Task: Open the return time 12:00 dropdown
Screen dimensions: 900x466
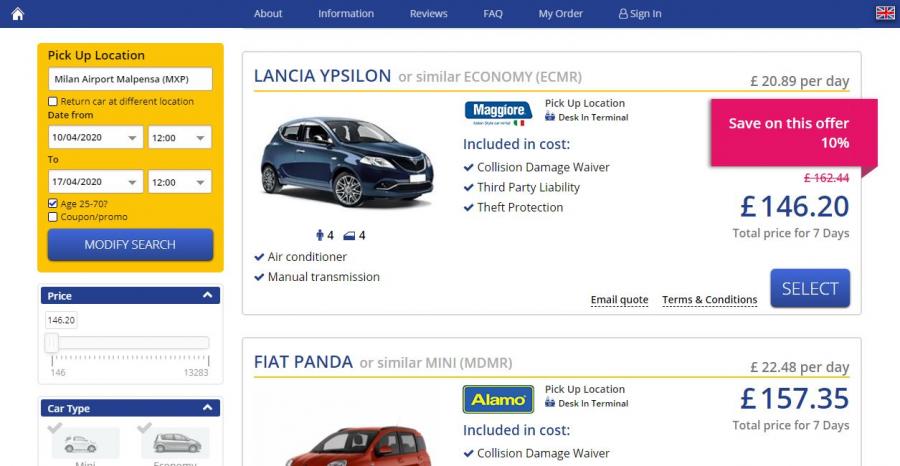Action: point(180,182)
